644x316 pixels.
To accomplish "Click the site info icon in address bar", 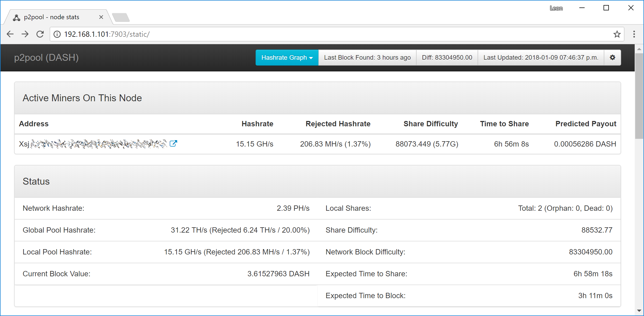I will click(x=57, y=34).
